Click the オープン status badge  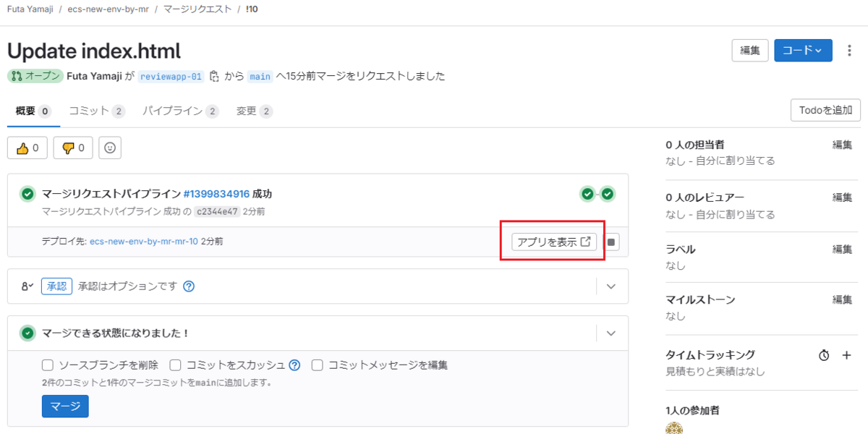(36, 76)
